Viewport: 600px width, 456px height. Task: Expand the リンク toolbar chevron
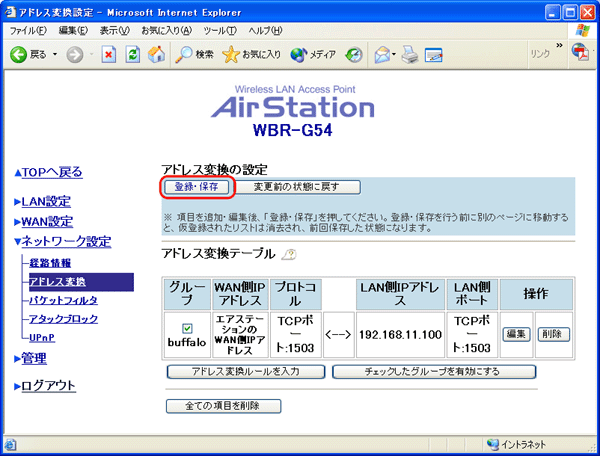(x=559, y=46)
